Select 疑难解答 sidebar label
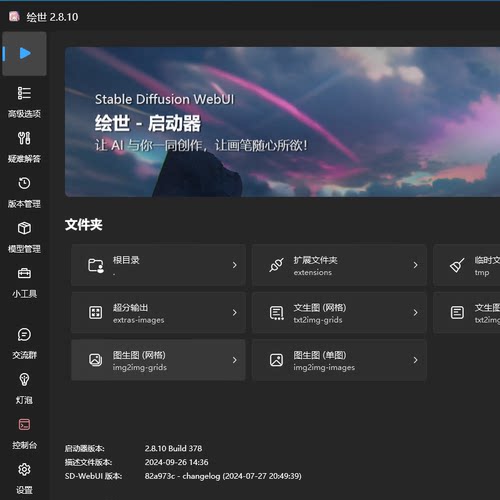The width and height of the screenshot is (500, 500). click(24, 159)
